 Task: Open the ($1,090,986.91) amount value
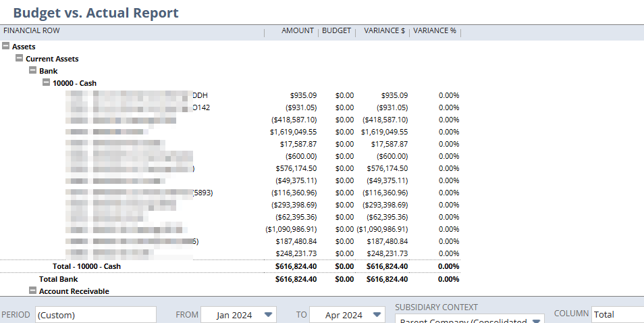click(x=291, y=229)
